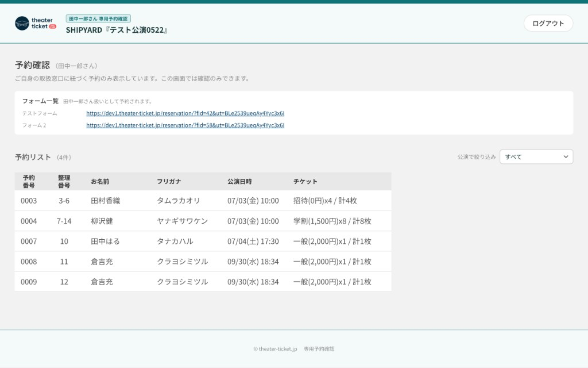Click the お名前 column header
This screenshot has height=368, width=588.
[100, 181]
